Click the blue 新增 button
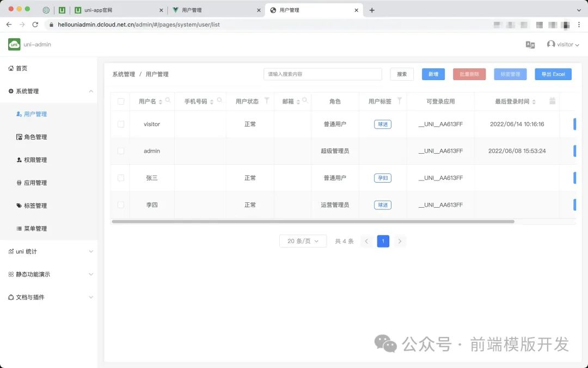This screenshot has width=588, height=368. [x=433, y=74]
